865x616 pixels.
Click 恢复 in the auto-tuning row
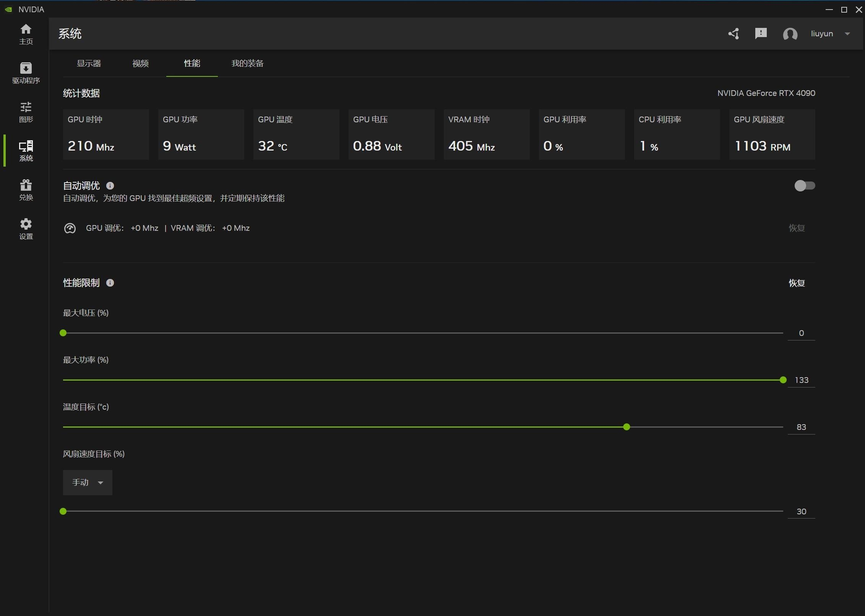coord(797,228)
